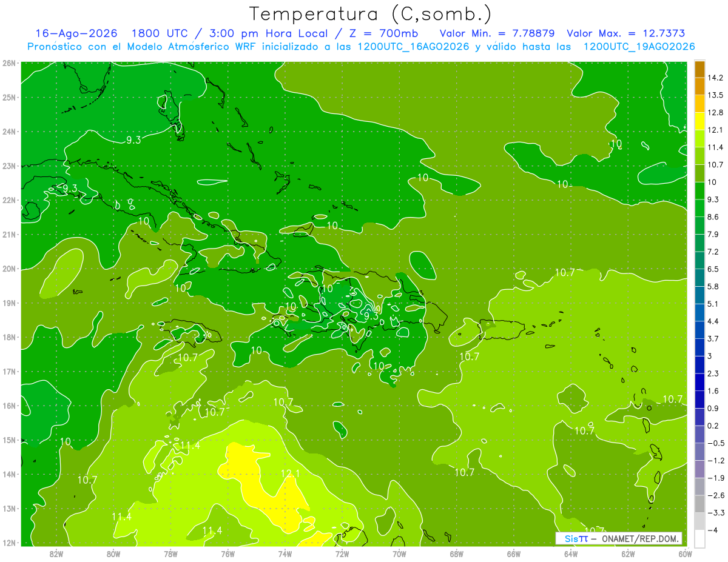
Task: Click the '24N' latitude axis label
Action: (9, 132)
